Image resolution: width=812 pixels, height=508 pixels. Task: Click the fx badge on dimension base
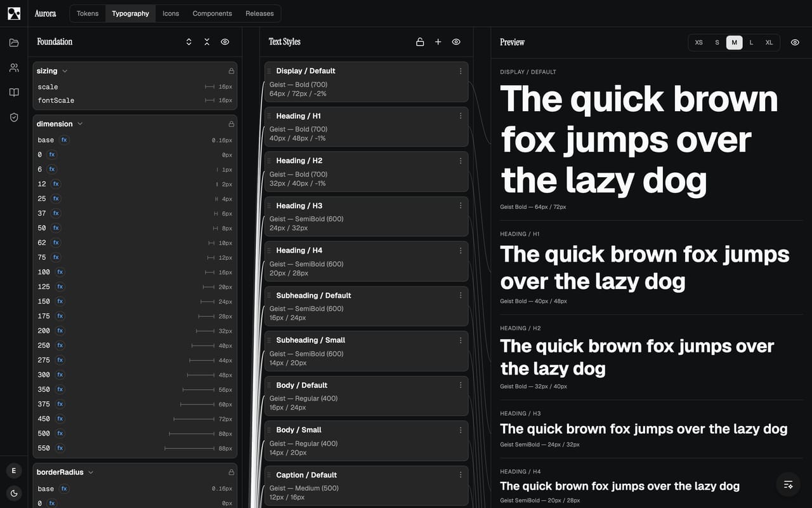(x=64, y=140)
